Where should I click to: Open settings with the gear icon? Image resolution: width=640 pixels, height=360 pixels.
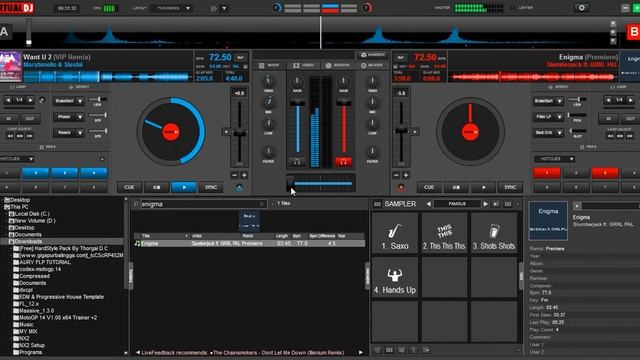[x=581, y=8]
